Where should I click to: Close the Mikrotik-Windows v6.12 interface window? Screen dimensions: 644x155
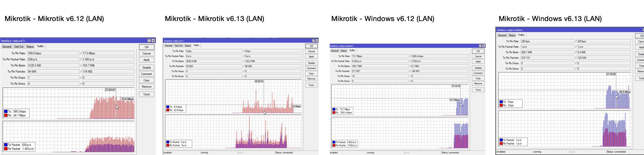coord(484,46)
